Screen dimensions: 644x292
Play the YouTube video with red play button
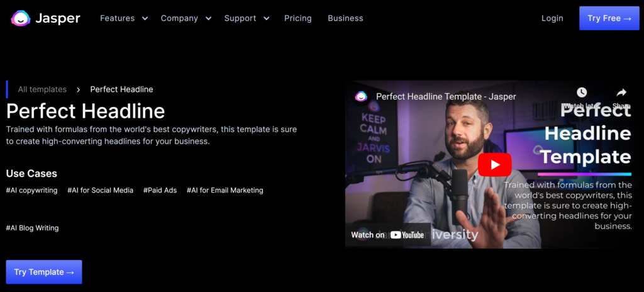point(494,165)
